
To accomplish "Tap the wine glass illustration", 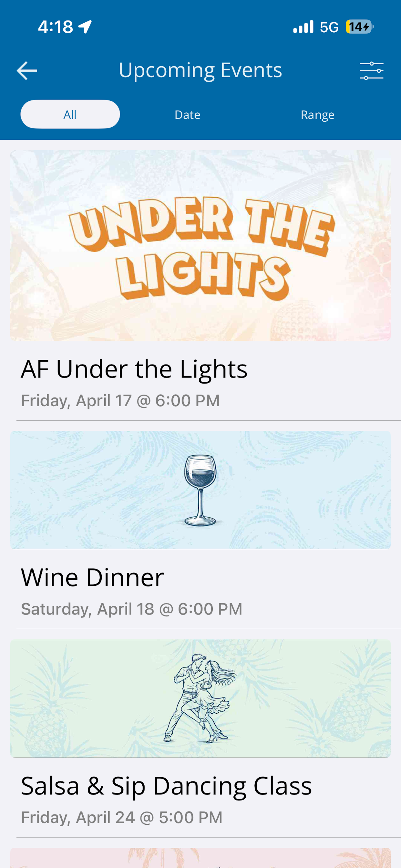I will tap(201, 490).
